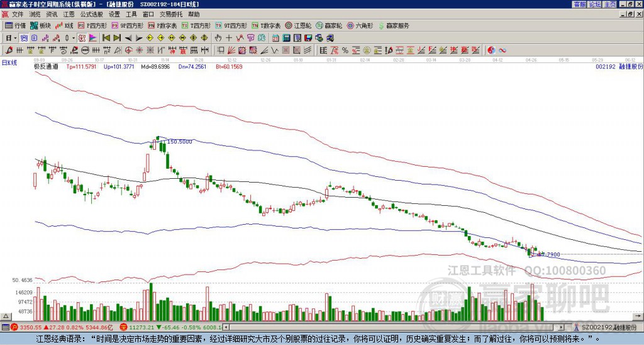
Task: Click the red 神 line tool
Action: [172, 50]
